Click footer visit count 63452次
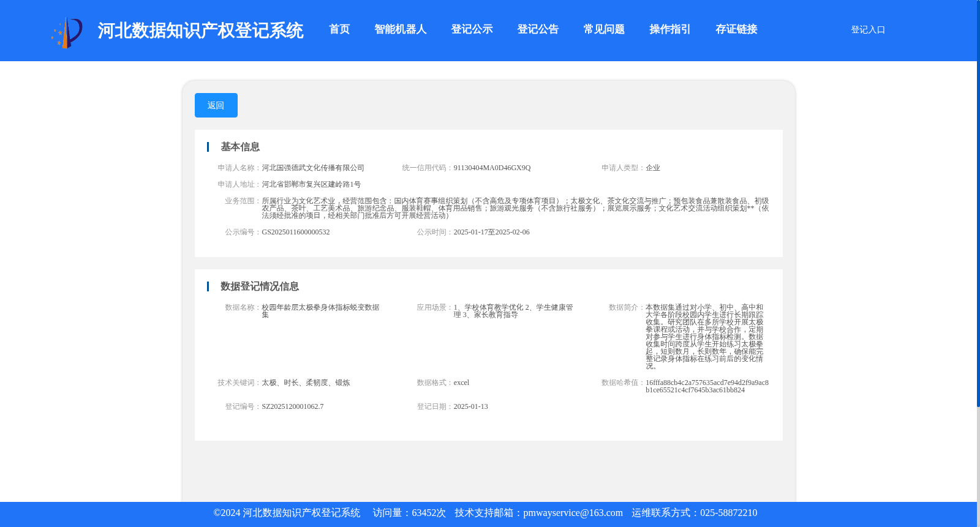 [x=429, y=513]
